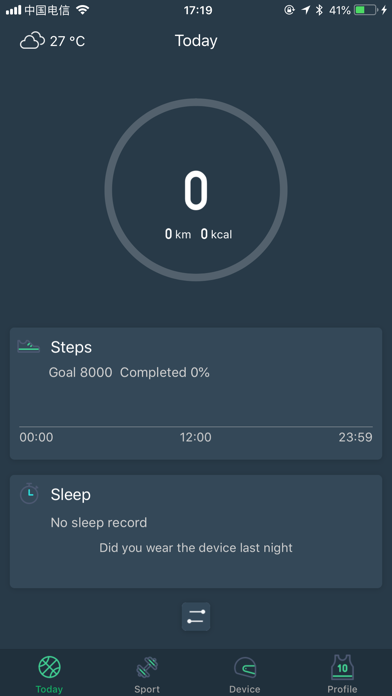Screen dimensions: 392x696
Task: Tap the stopwatch icon in Sleep card
Action: coord(29,493)
